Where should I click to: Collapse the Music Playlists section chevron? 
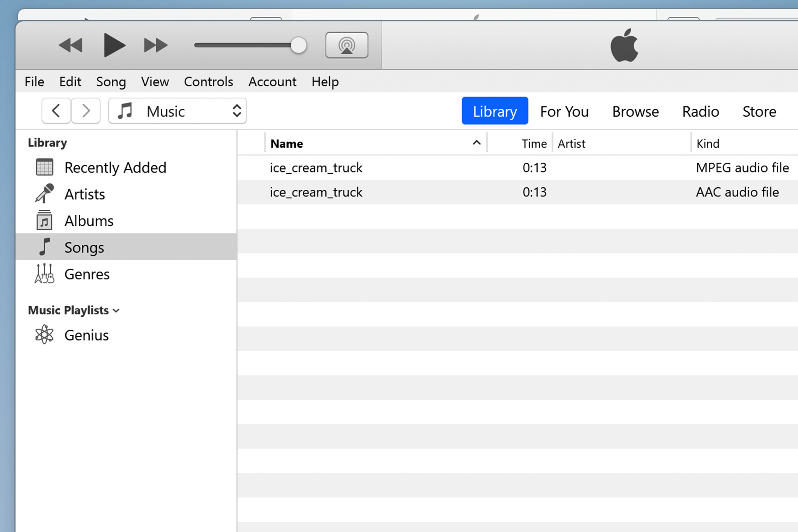[116, 311]
